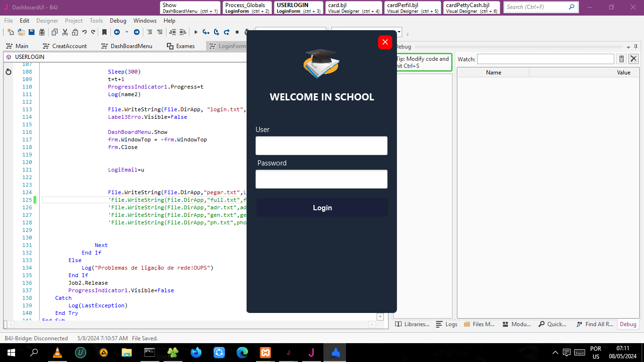Viewport: 644px width, 362px height.
Task: Redo edit using the toolbar redo arrow
Action: 93,32
